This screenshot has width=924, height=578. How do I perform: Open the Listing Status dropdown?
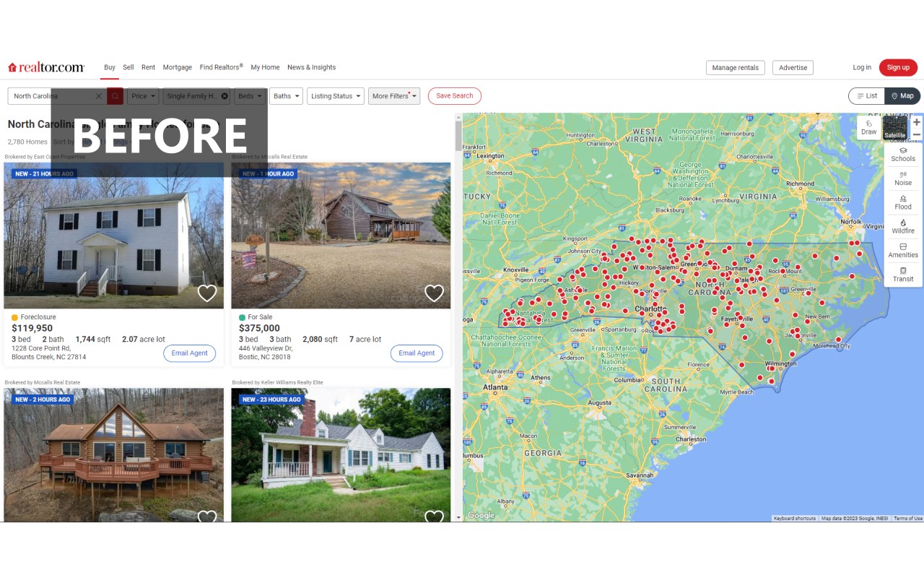tap(336, 96)
